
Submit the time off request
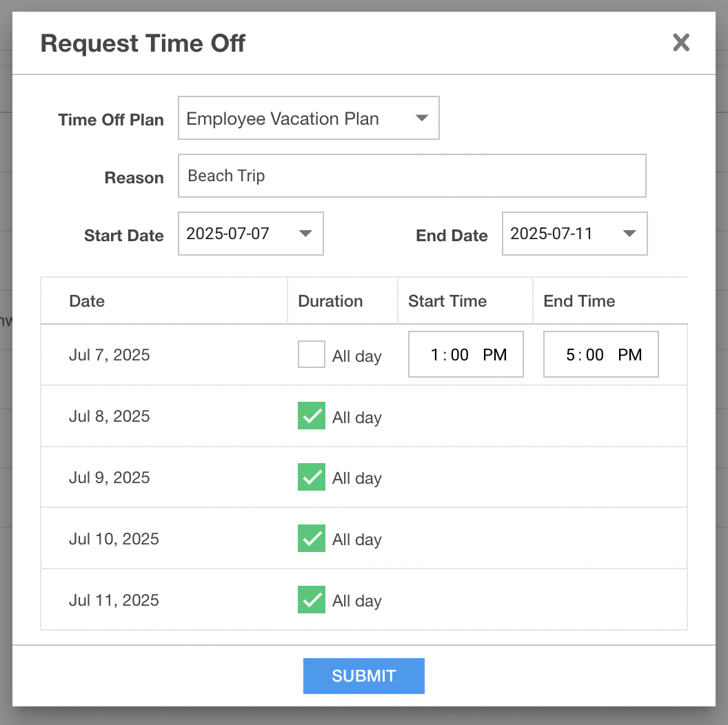363,676
